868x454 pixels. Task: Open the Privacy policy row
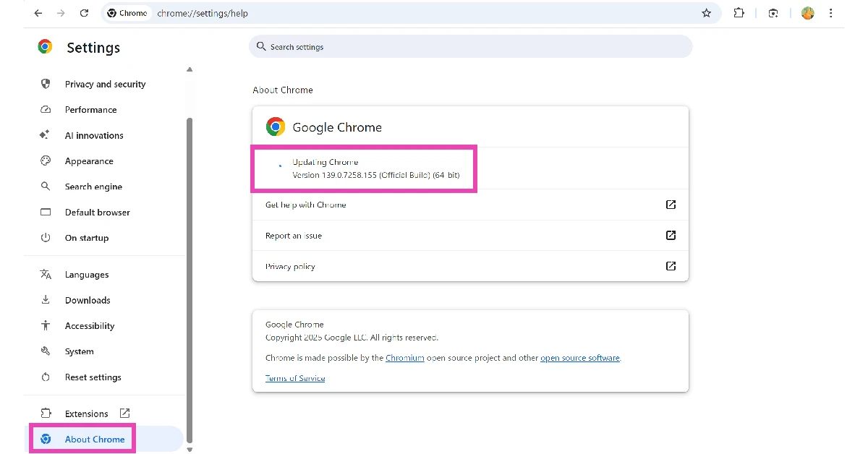tap(470, 266)
